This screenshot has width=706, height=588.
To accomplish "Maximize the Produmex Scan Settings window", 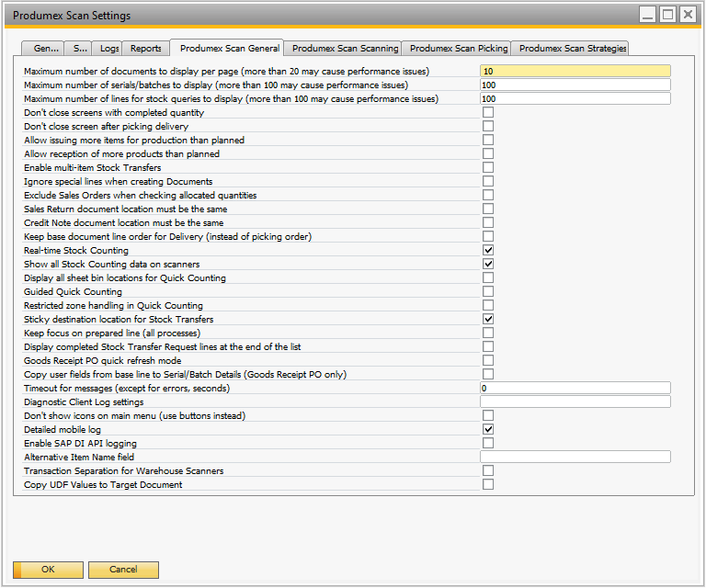I will click(x=667, y=15).
